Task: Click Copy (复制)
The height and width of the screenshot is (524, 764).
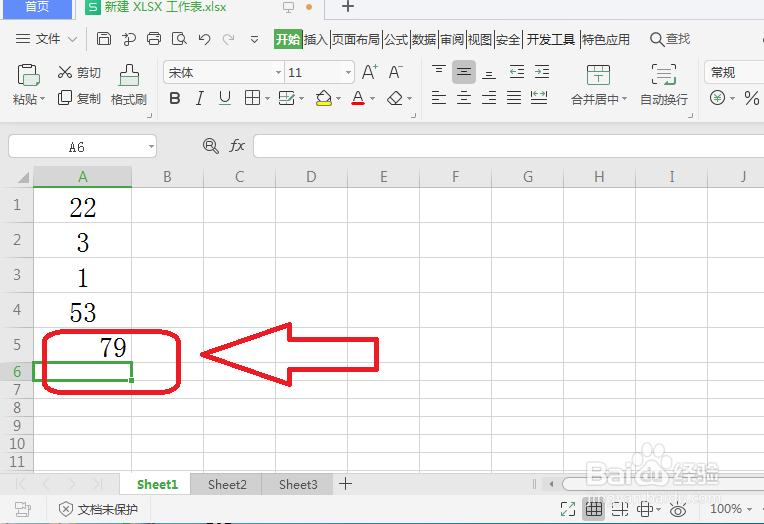Action: (x=79, y=98)
